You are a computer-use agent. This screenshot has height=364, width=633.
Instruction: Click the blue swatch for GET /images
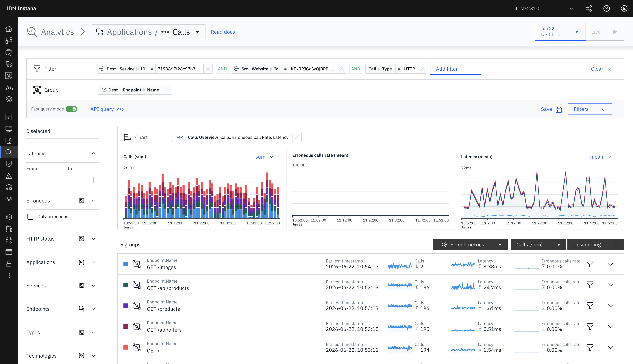pos(126,264)
